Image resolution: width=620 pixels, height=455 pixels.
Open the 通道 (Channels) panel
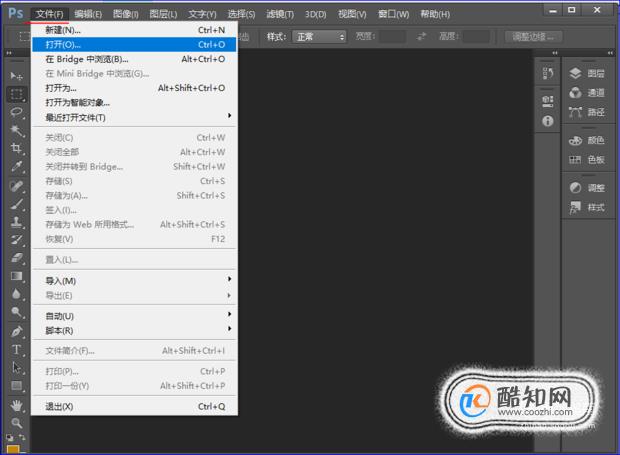coord(587,93)
